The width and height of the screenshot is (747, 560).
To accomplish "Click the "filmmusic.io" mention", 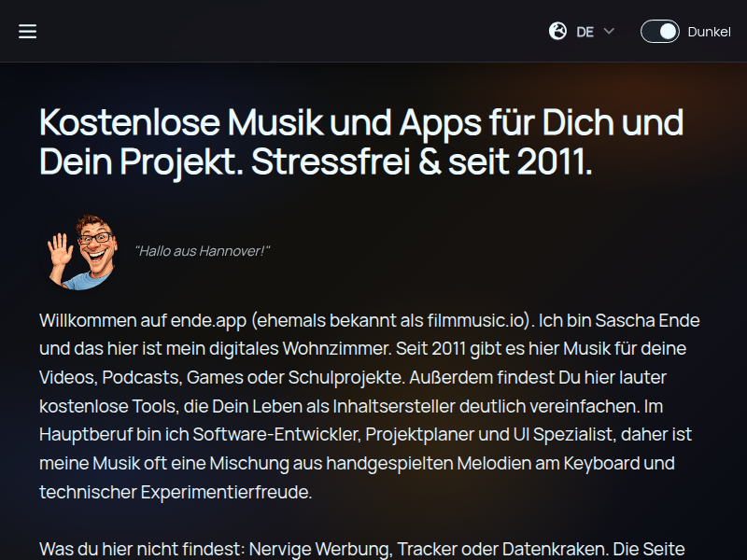I will coord(475,320).
